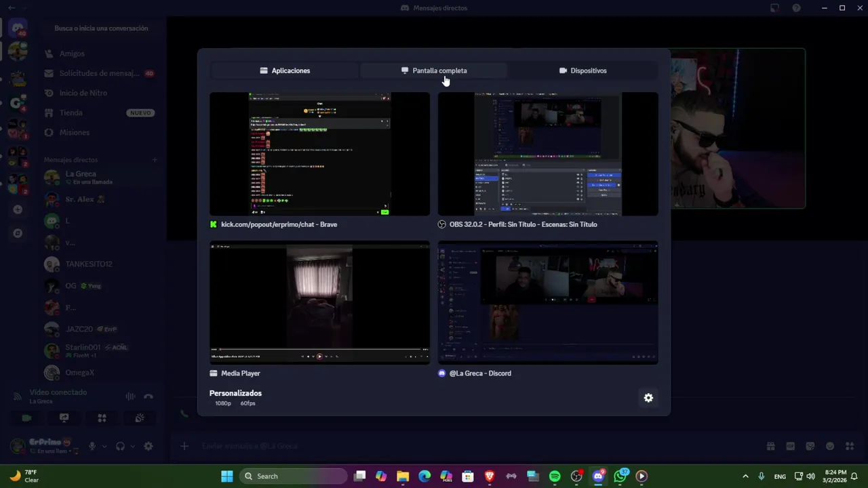Open Spotify from the taskbar
Viewport: 868px width, 488px height.
[x=555, y=476]
